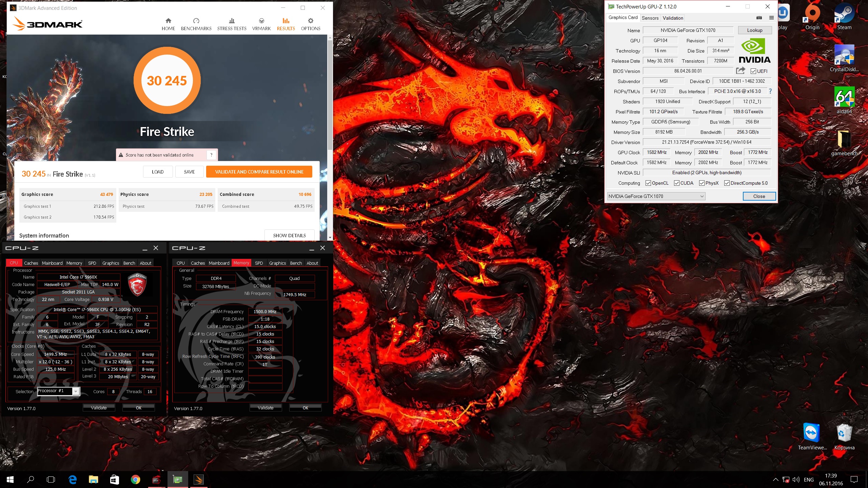Viewport: 868px width, 488px height.
Task: Go to STRESS TESTS in 3DMark
Action: point(232,24)
